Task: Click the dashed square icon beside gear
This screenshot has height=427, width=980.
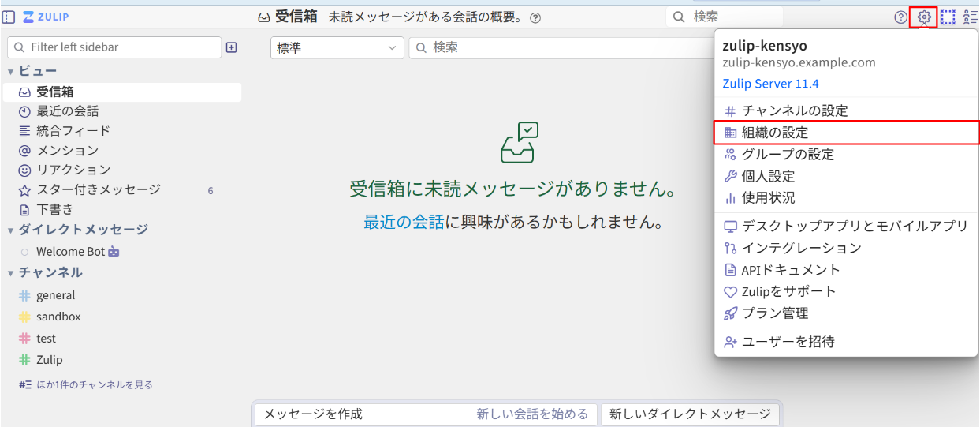Action: (948, 17)
